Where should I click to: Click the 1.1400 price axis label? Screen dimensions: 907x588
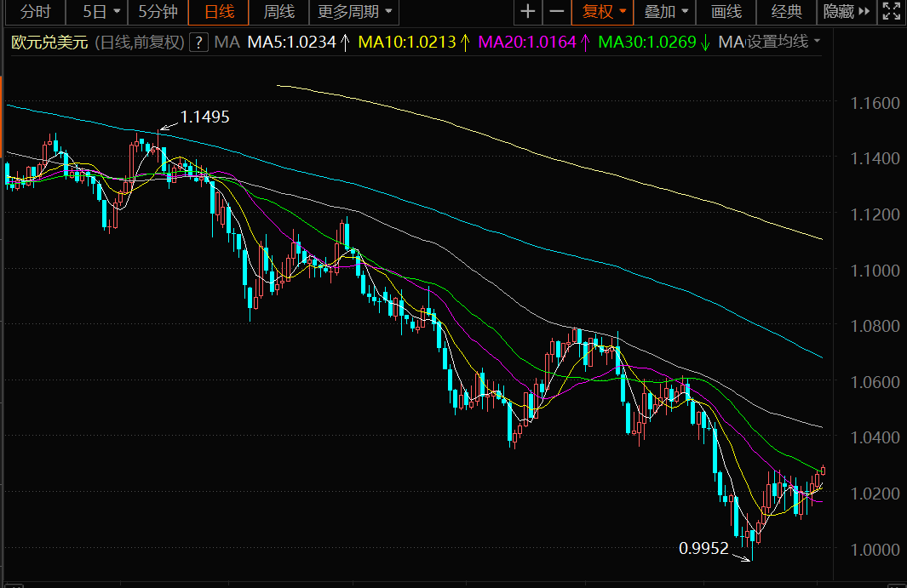875,158
